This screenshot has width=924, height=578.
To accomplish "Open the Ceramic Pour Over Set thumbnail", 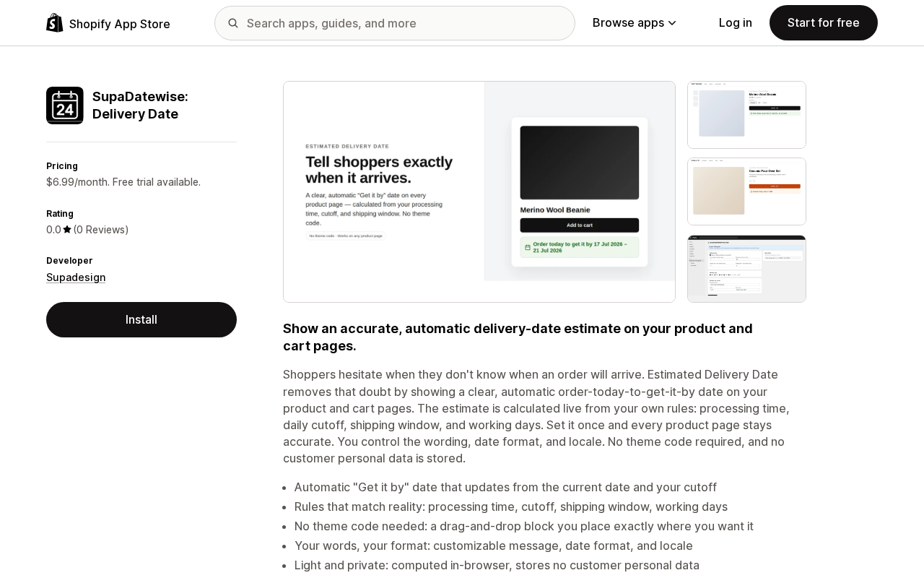I will [746, 191].
